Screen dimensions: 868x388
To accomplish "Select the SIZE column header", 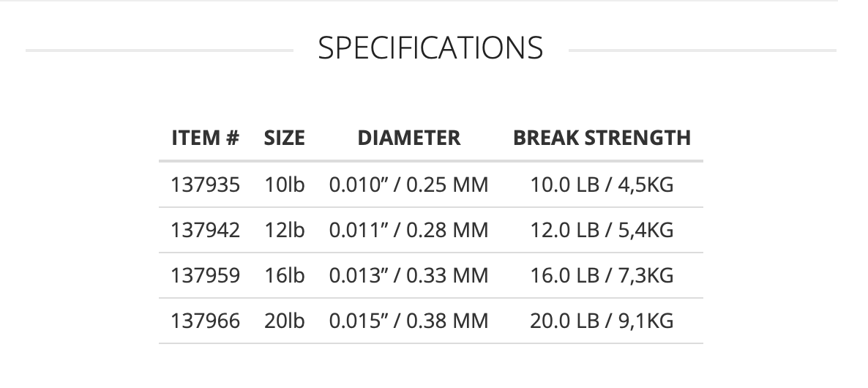I will click(284, 138).
